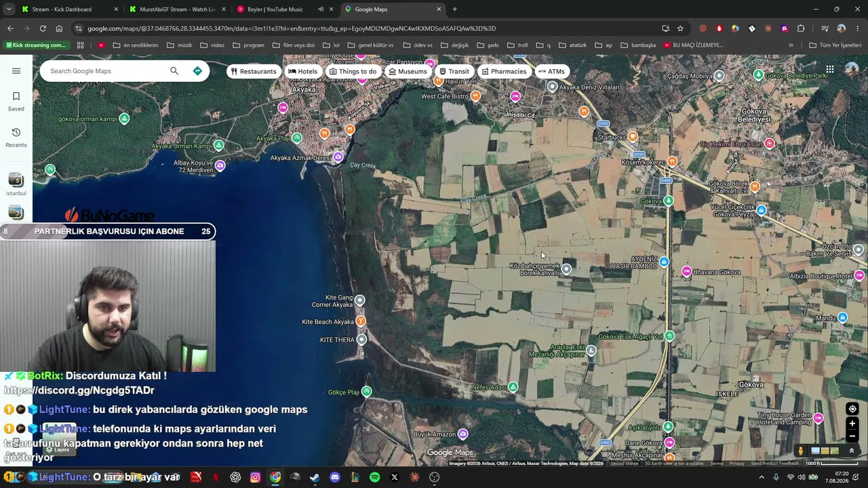Screen dimensions: 868x488
Task: Click the Starbucks map pin
Action: (x=633, y=137)
